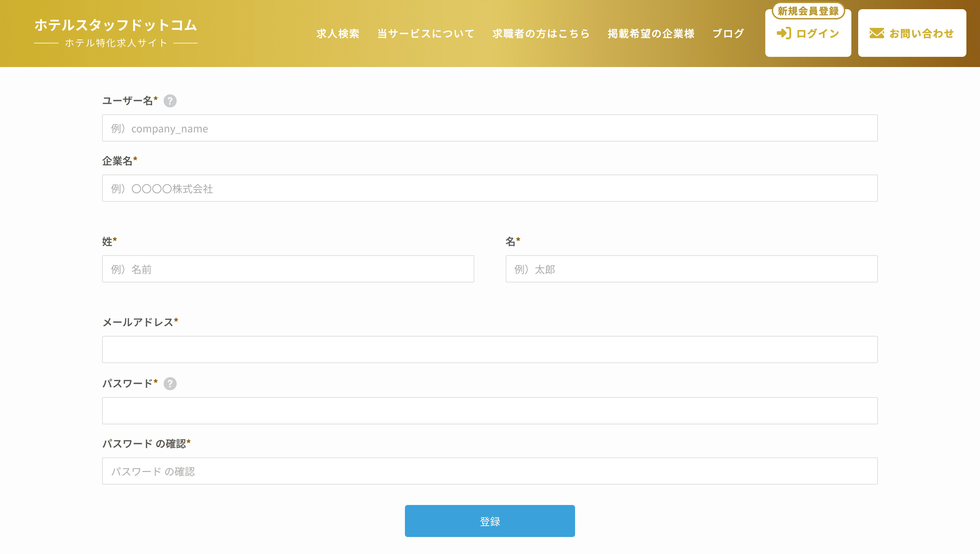Click the パスワード の確認 field

tap(490, 471)
